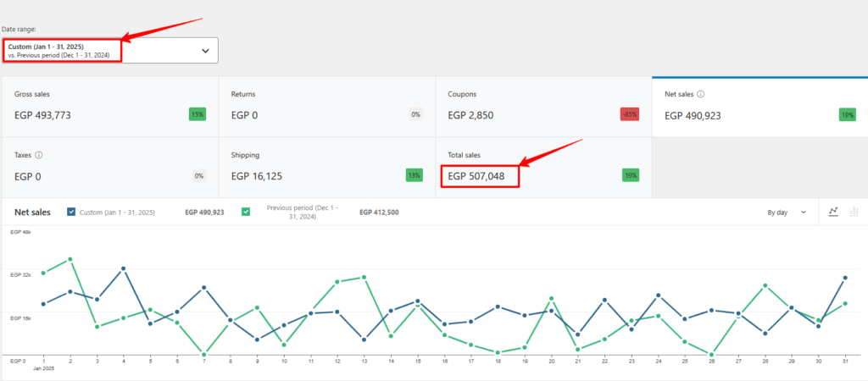Click the -85% badge on Coupons
868x381 pixels.
pos(630,115)
